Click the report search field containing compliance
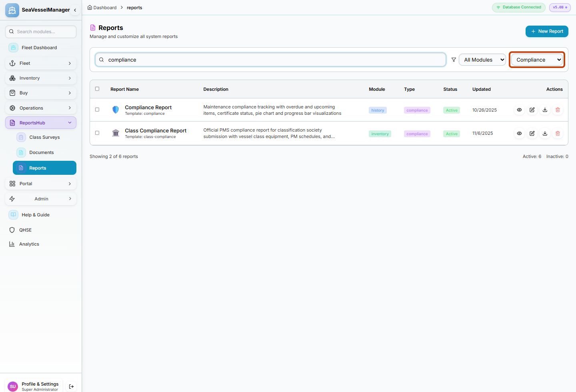 point(271,60)
